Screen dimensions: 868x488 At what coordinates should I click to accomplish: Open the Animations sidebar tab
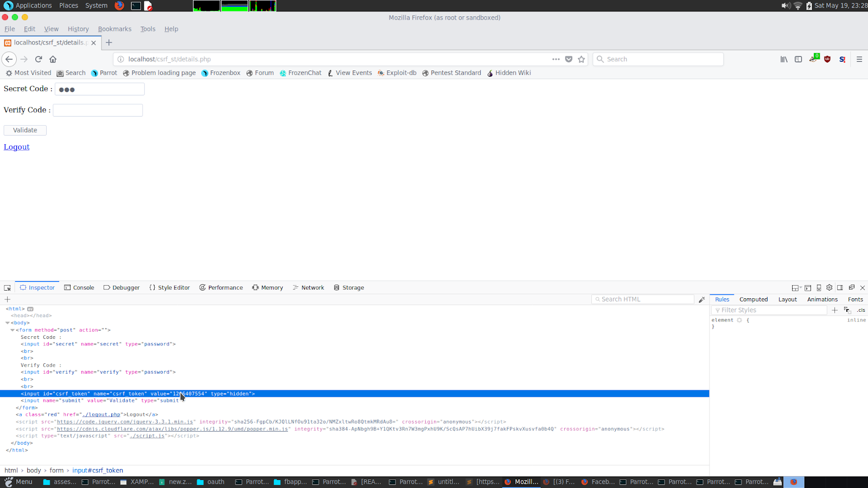point(822,299)
